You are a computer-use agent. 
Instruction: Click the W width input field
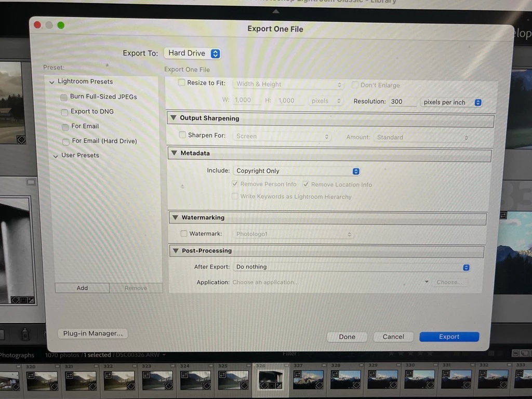(x=246, y=100)
